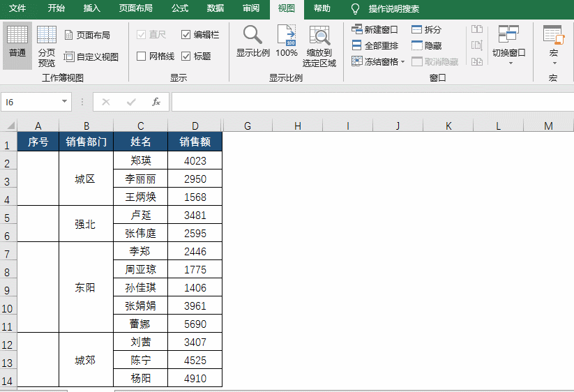This screenshot has width=574, height=392.
Task: Open a New Window (新建窗口)
Action: coord(375,29)
